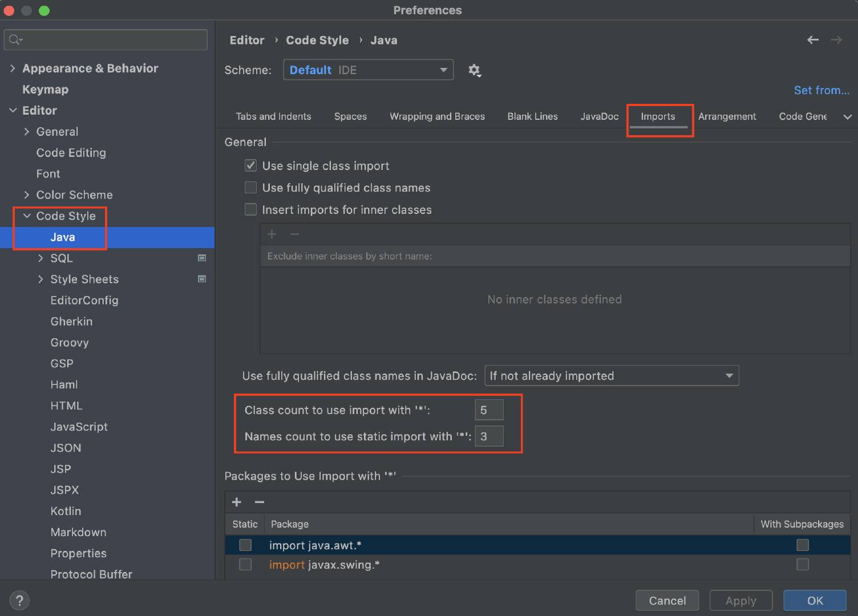Expand Color Scheme node
The image size is (858, 616).
click(26, 195)
